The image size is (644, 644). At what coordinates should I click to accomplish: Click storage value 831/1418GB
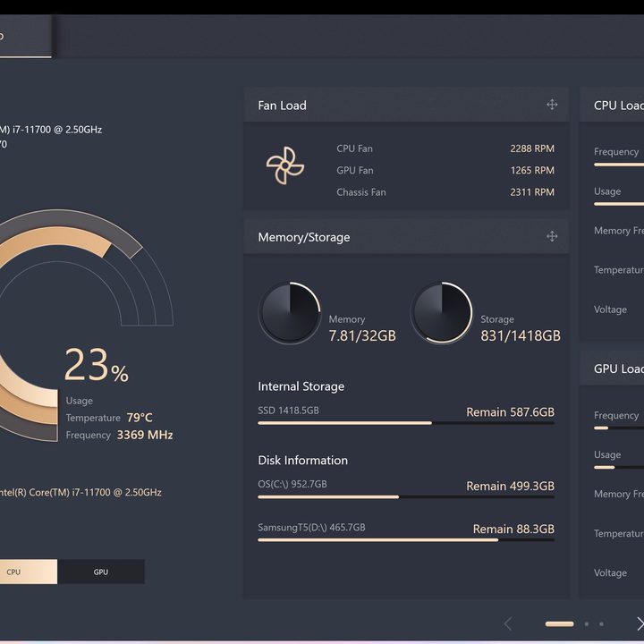521,335
